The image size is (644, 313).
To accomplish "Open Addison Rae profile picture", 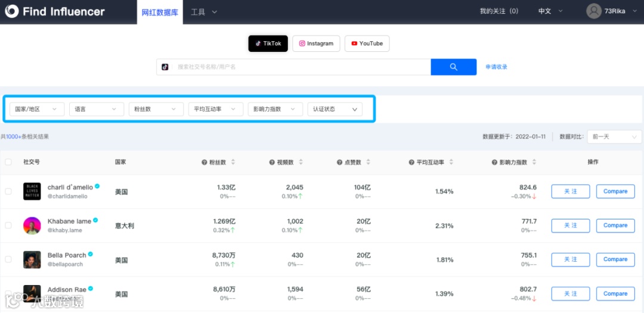I will point(32,293).
